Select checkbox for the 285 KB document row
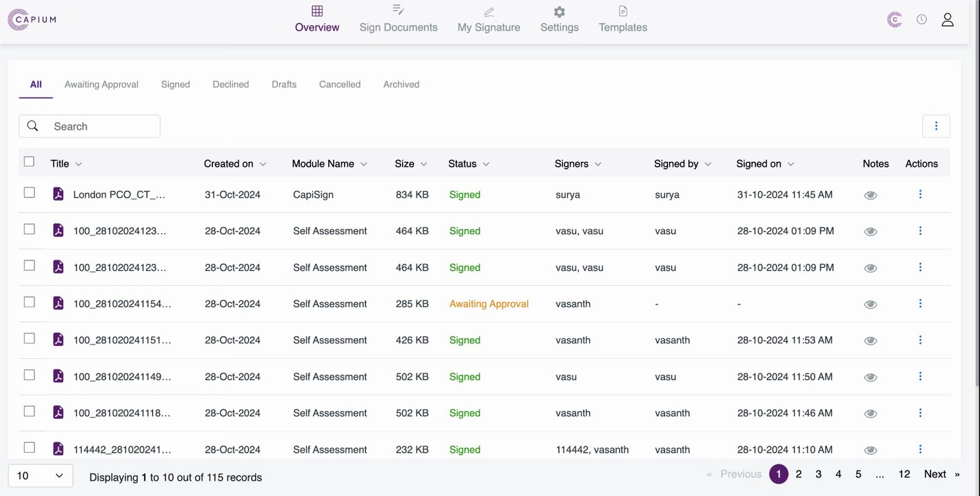 (29, 302)
